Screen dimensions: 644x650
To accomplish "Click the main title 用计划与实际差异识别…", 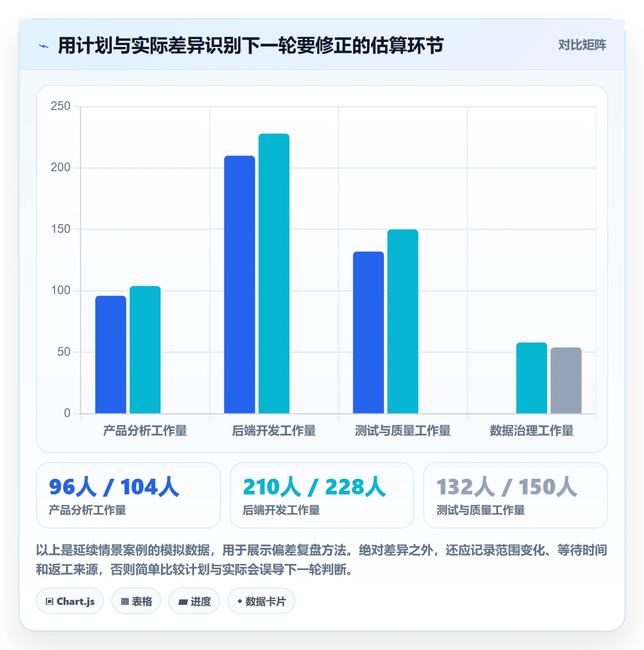I will (x=251, y=46).
